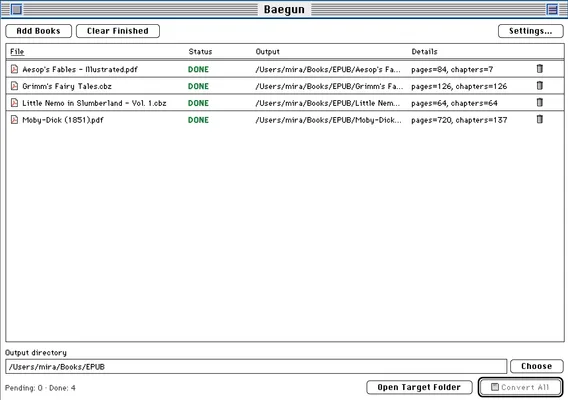Select Little Nemo in Slumberland - Vol. 1.cbz
Viewport: 568px width, 400px height.
(94, 103)
